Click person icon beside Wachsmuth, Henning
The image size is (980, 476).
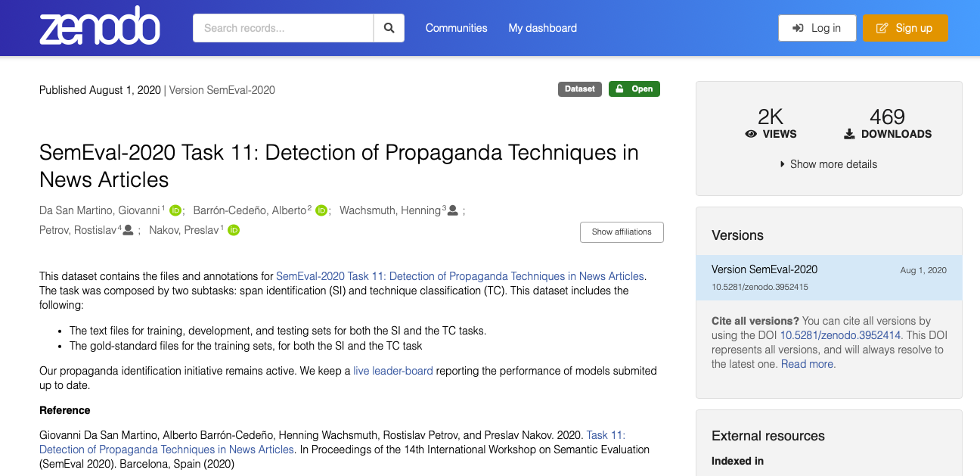coord(453,210)
